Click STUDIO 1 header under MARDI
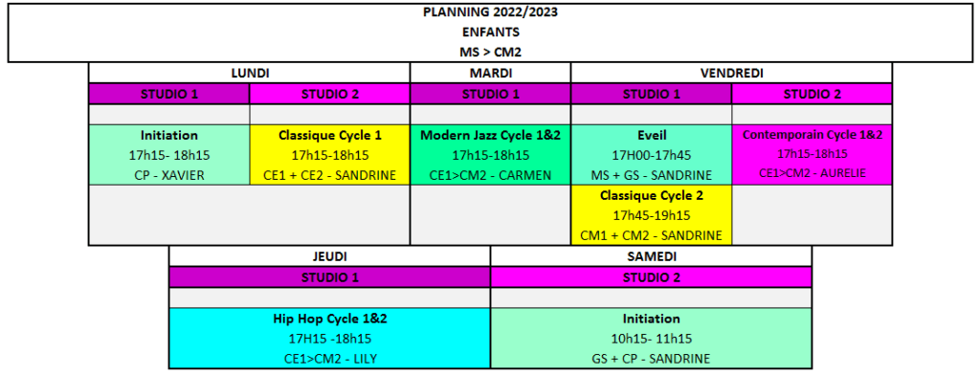This screenshot has width=980, height=375. click(x=491, y=95)
